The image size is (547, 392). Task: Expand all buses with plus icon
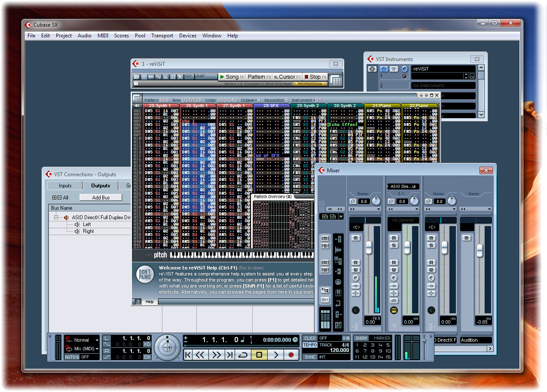(54, 198)
